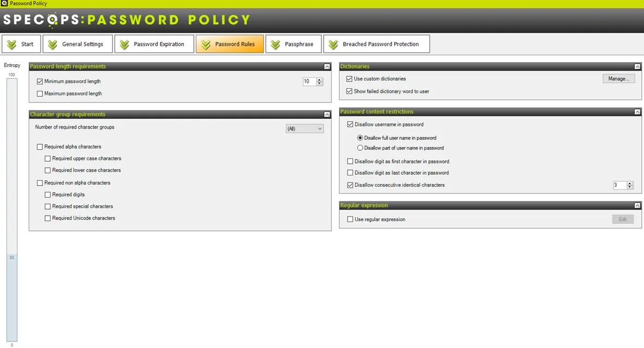
Task: Toggle Minimum password length checkbox
Action: tap(40, 82)
